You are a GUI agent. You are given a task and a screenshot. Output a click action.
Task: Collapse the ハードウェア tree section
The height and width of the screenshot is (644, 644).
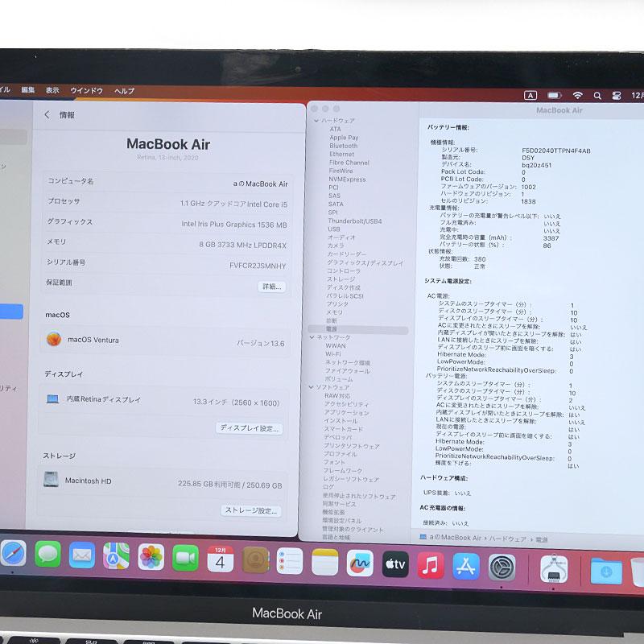click(x=316, y=120)
